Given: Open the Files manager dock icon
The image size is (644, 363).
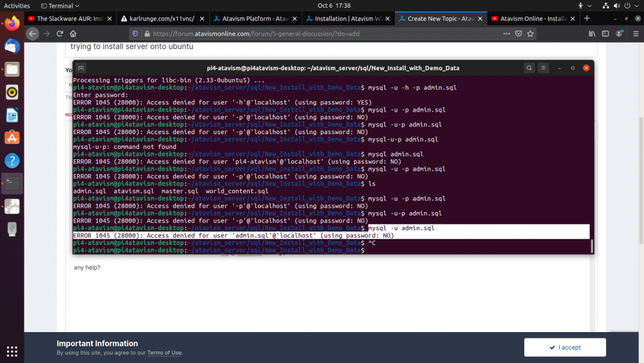Looking at the screenshot, I should point(12,70).
